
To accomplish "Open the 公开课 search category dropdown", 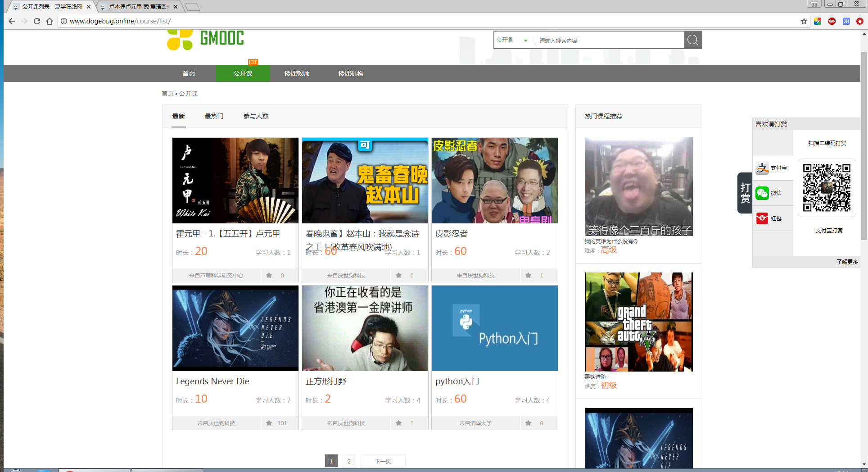I will (x=513, y=40).
